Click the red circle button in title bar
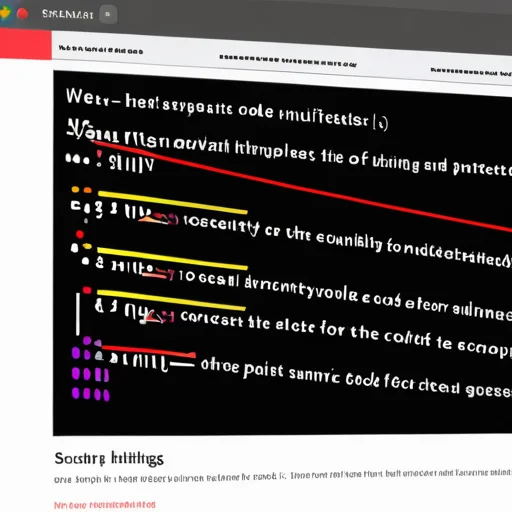Screen dimensions: 512x512 coord(22,14)
